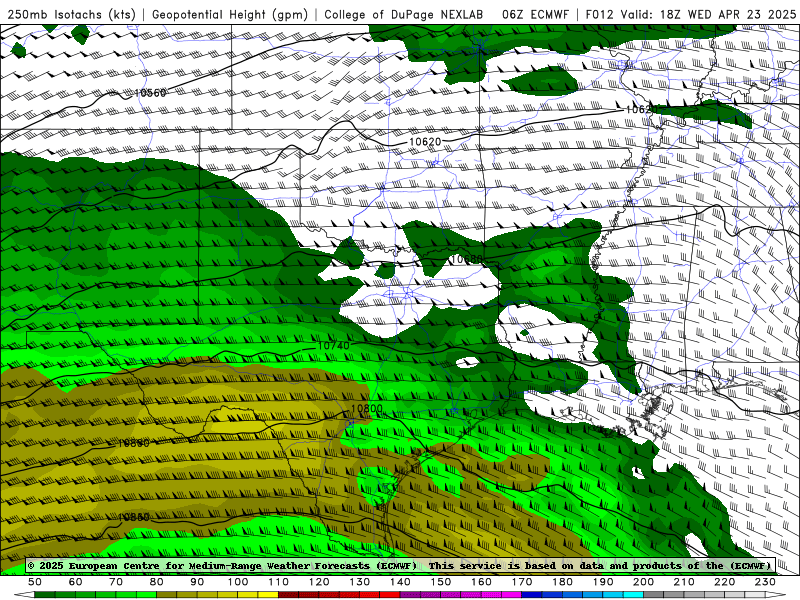
Task: Click the 190 label on the color scale
Action: (x=603, y=582)
